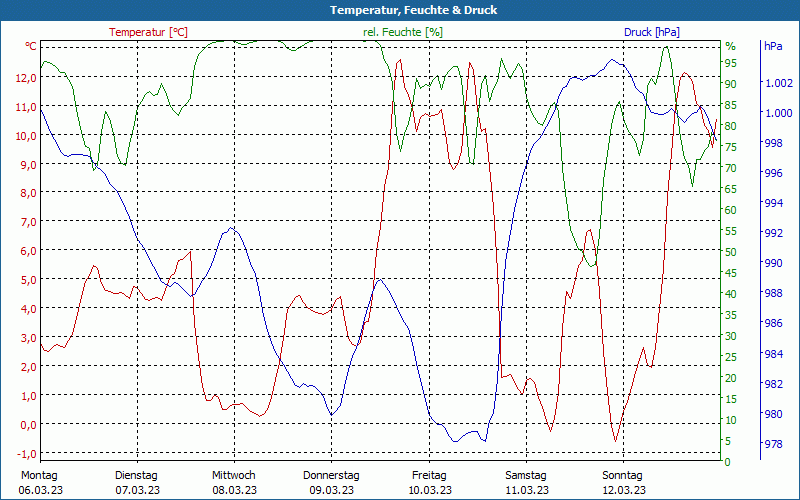The width and height of the screenshot is (800, 500).
Task: Click the red °C unit label on the left axis
Action: click(31, 47)
